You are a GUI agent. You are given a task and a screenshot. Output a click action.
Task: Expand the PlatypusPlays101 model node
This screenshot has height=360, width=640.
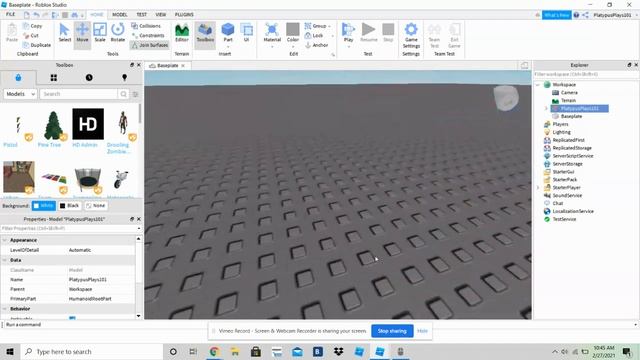coord(546,108)
